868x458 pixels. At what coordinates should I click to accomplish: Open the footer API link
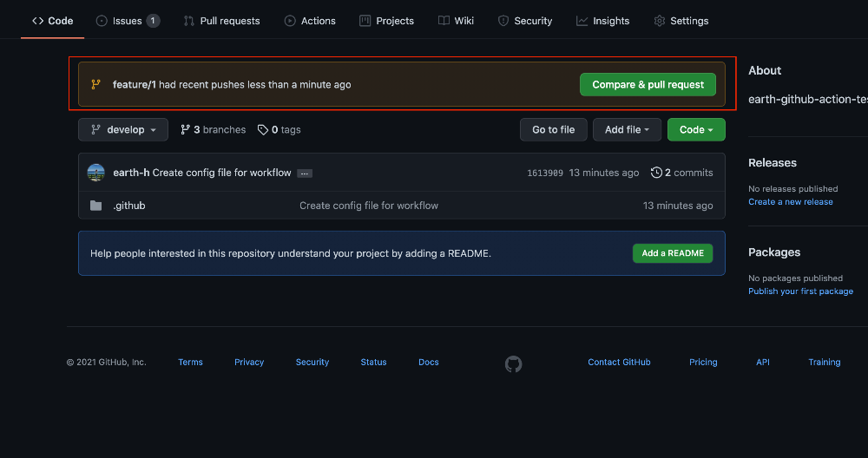point(763,363)
